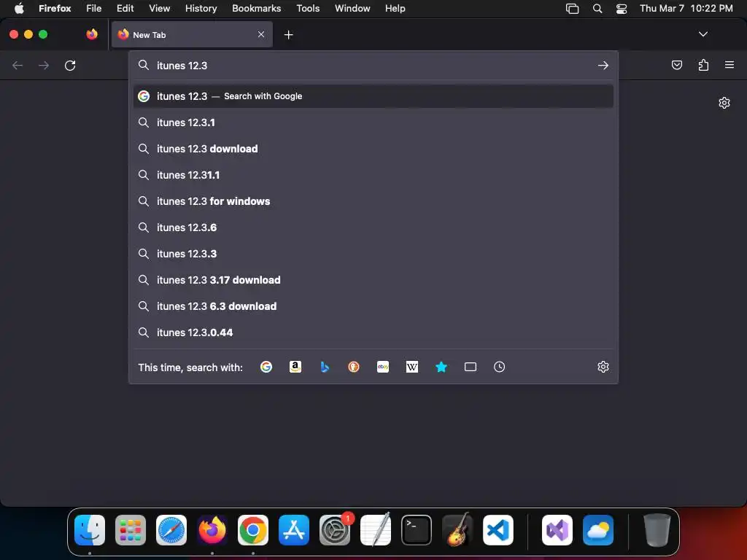Open TextEdit from the Dock
The image size is (747, 560).
tap(376, 530)
